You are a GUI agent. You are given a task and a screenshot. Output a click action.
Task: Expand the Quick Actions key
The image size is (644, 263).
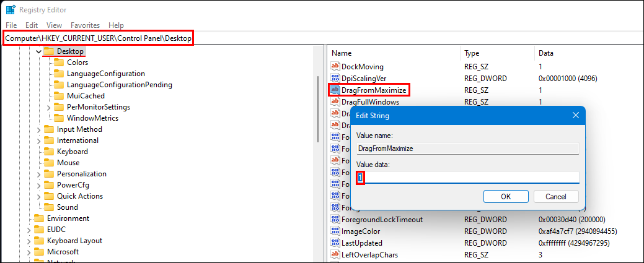pyautogui.click(x=39, y=196)
